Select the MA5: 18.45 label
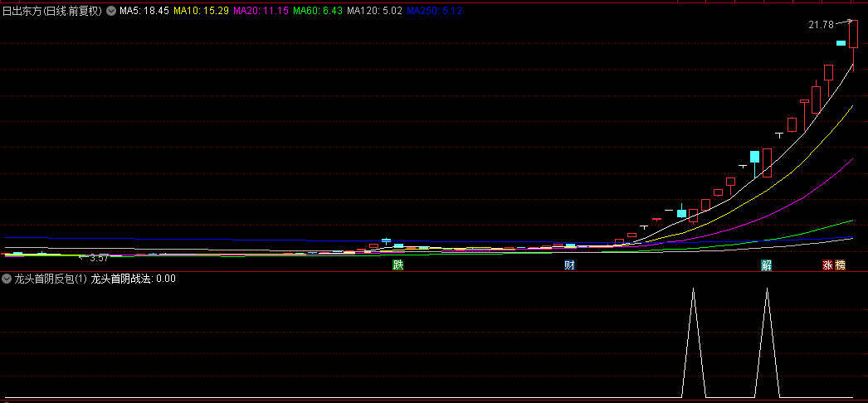Viewport: 868px width, 403px height. point(144,11)
